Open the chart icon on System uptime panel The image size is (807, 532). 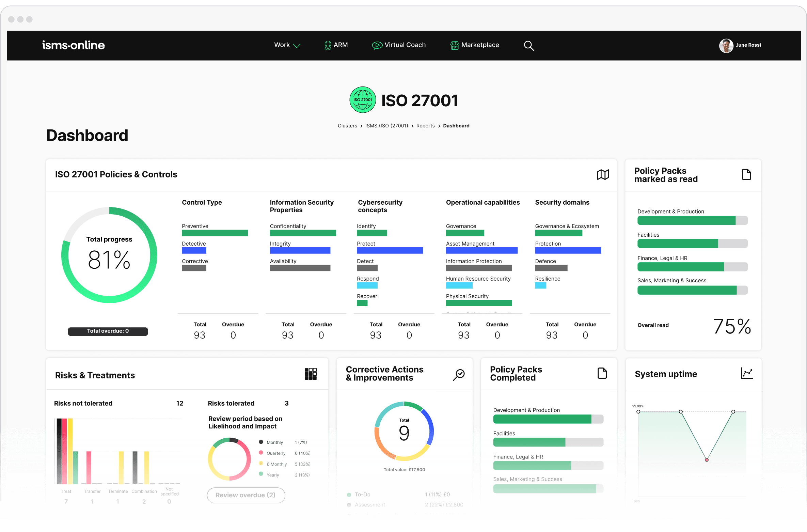(747, 373)
